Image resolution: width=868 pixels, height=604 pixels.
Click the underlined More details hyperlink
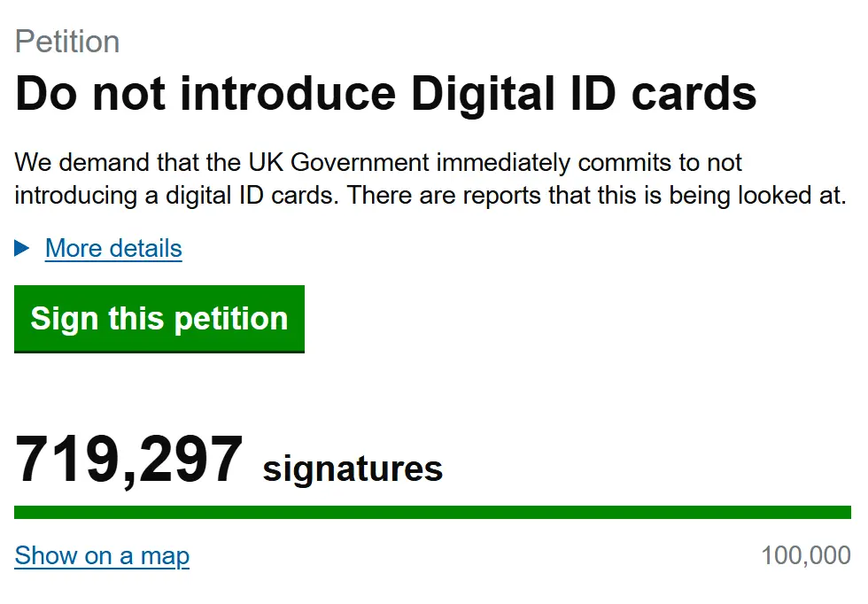112,249
